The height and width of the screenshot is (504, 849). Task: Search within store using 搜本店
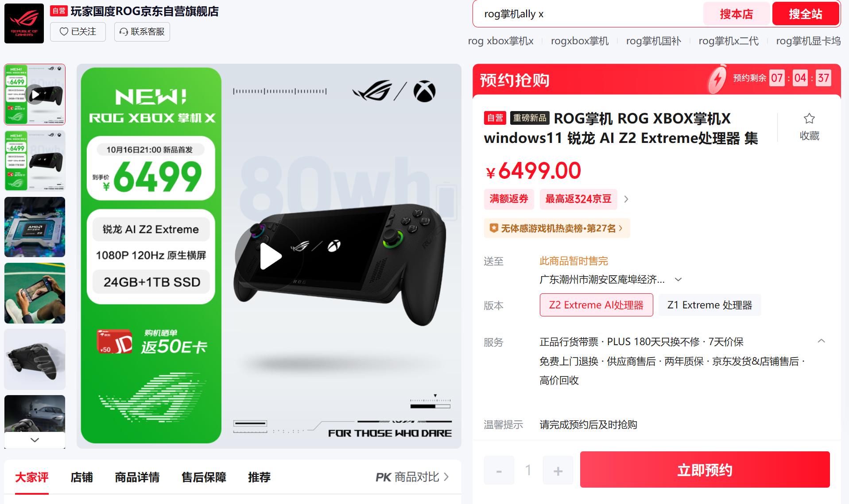[736, 14]
